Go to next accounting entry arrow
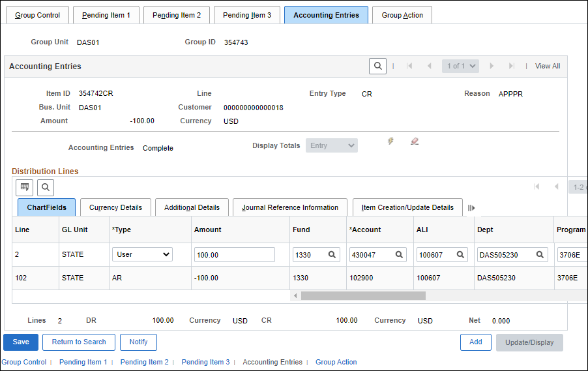The width and height of the screenshot is (588, 371). pos(492,66)
